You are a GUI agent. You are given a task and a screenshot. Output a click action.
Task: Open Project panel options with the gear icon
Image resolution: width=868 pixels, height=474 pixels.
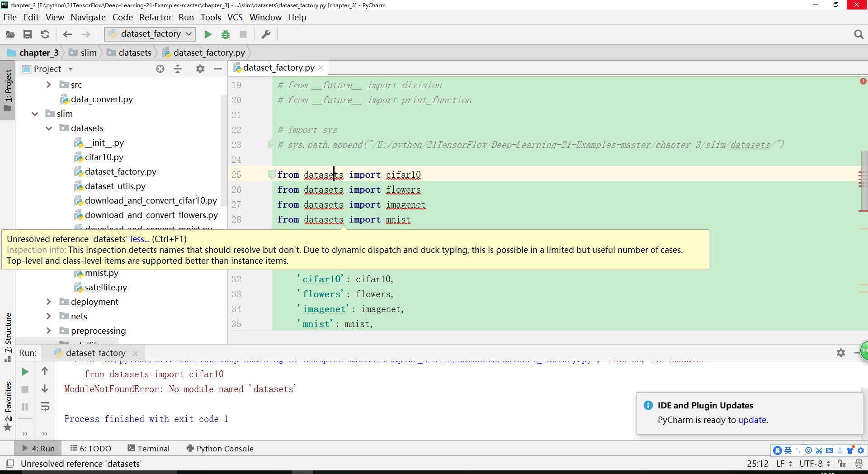click(x=200, y=69)
